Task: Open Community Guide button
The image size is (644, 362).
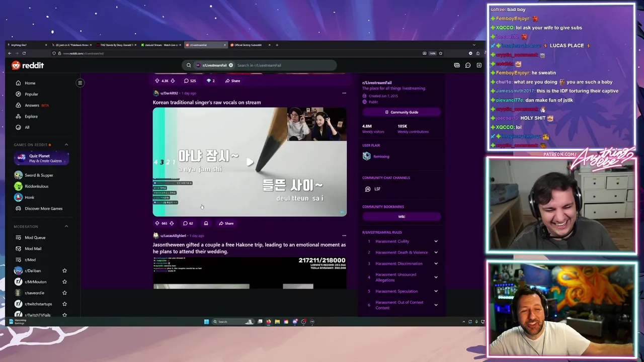Action: [401, 112]
